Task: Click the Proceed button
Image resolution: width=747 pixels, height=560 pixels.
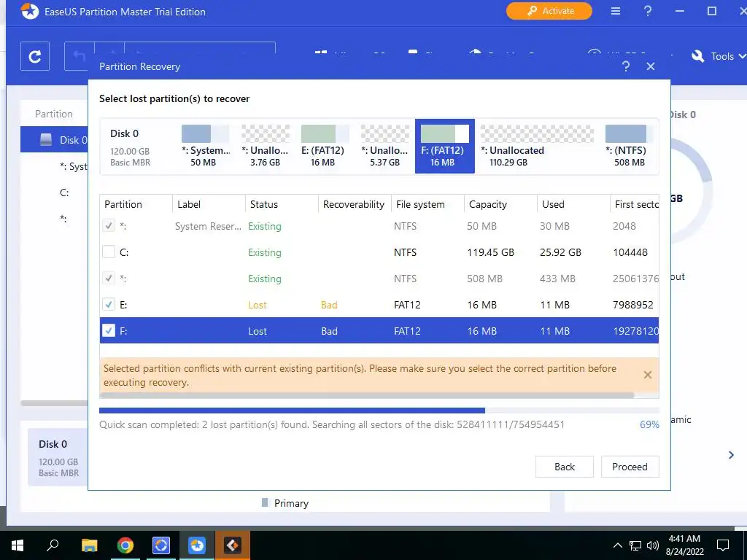Action: pyautogui.click(x=630, y=467)
